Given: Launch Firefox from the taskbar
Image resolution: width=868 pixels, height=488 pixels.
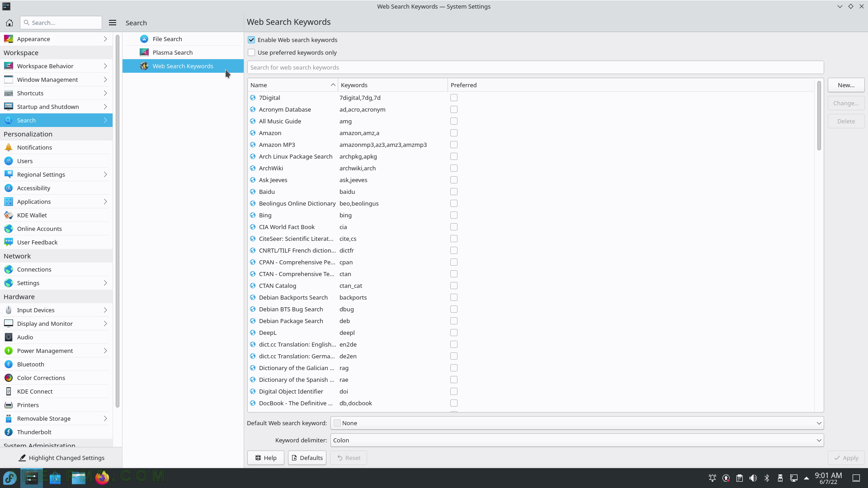Looking at the screenshot, I should point(102,478).
